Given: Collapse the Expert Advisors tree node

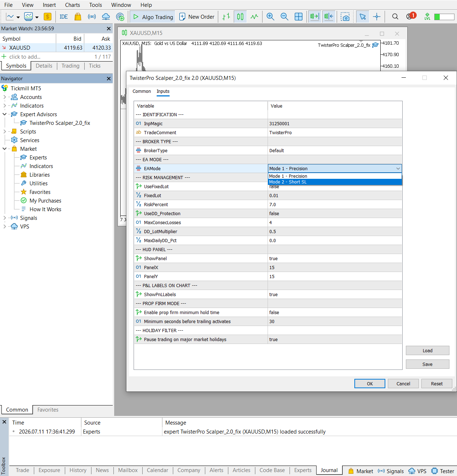Looking at the screenshot, I should click(5, 114).
